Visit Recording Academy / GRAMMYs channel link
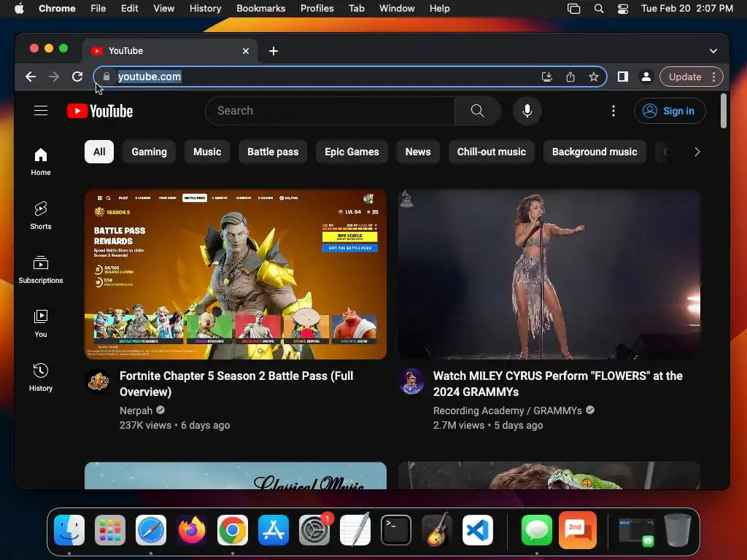Viewport: 747px width, 560px height. [x=508, y=411]
